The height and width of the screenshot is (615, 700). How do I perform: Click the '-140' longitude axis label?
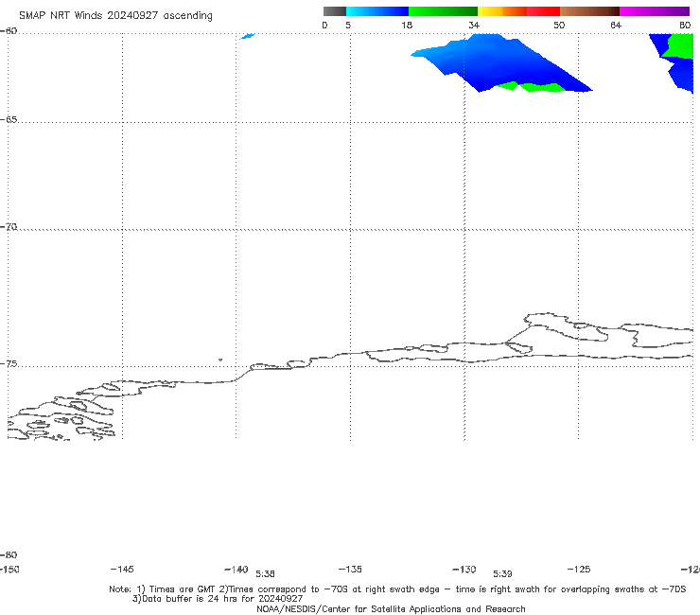(236, 570)
